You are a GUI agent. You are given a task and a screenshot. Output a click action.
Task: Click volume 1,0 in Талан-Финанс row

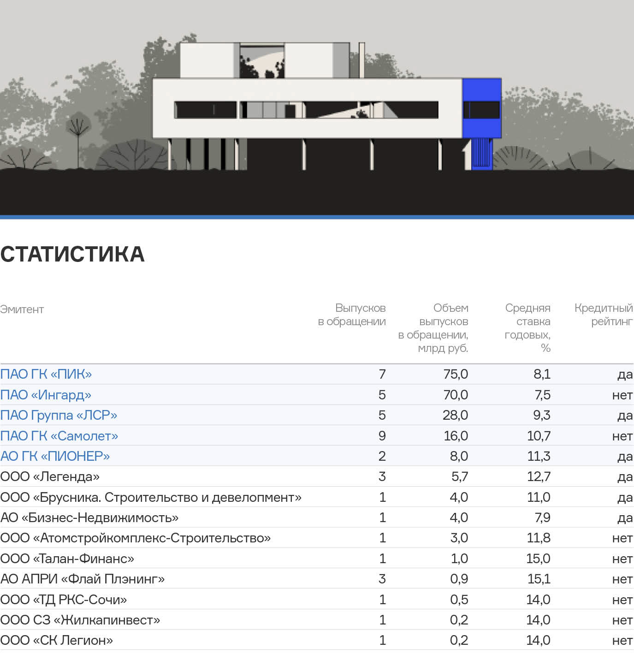point(460,559)
